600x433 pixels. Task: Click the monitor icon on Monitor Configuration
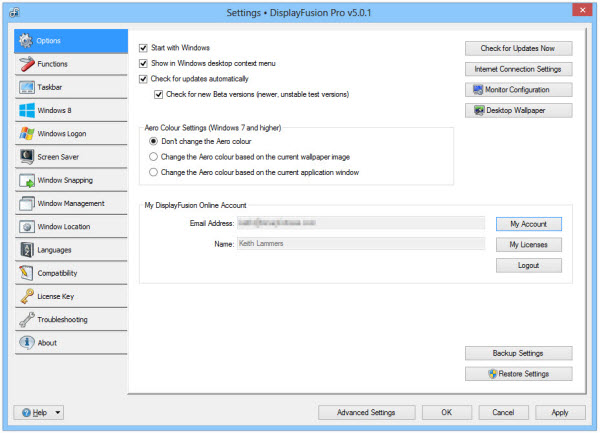tap(478, 90)
